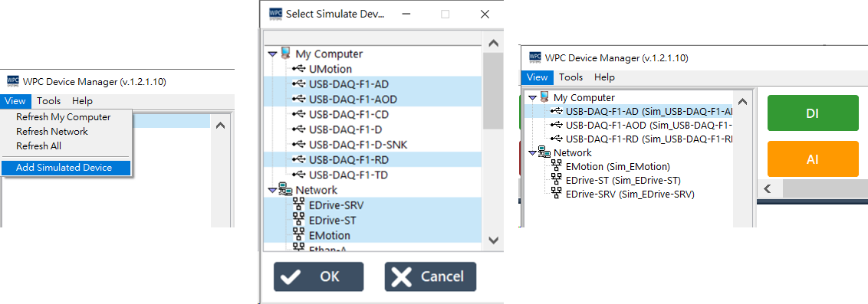
Task: Click USB-DAQ-F1-RD icon in simulate dialog
Action: point(298,160)
